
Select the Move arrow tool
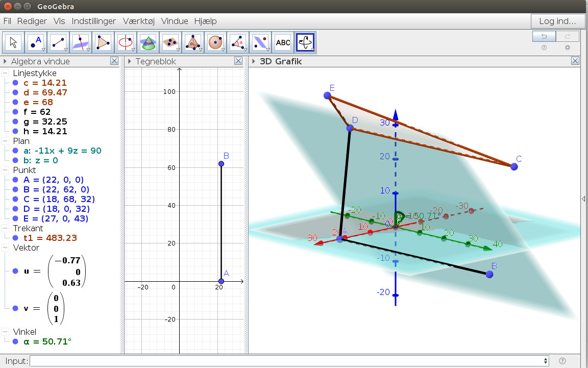click(x=13, y=42)
